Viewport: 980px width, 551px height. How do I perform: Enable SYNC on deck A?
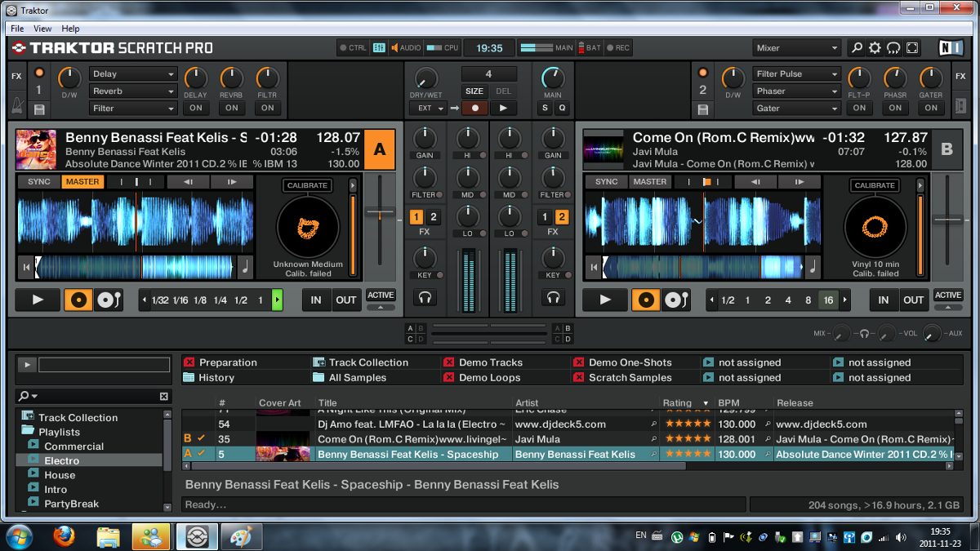tap(38, 182)
